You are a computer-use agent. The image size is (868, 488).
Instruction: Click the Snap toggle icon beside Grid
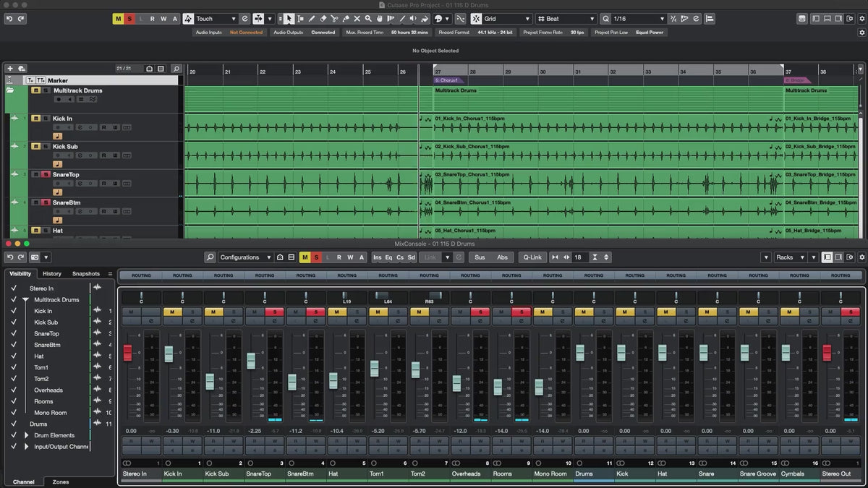(476, 19)
